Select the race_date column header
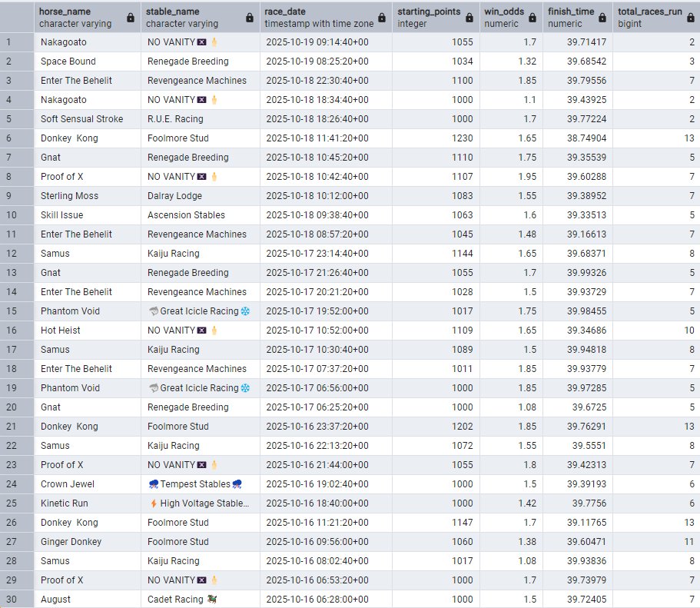 click(x=326, y=18)
